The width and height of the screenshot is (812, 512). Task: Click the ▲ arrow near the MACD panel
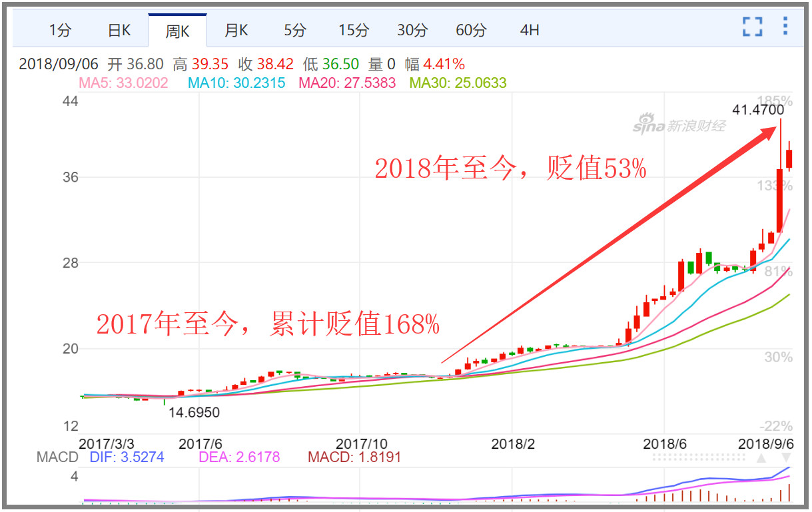pos(761,457)
